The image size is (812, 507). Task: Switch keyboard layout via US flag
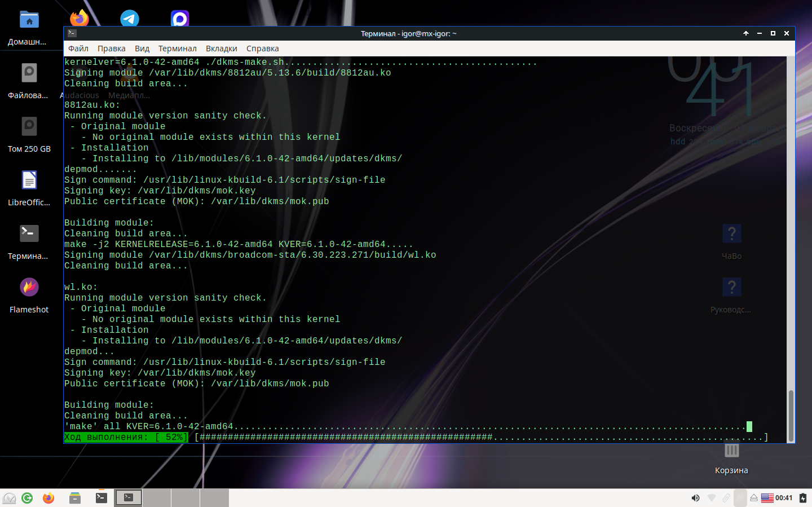(767, 497)
